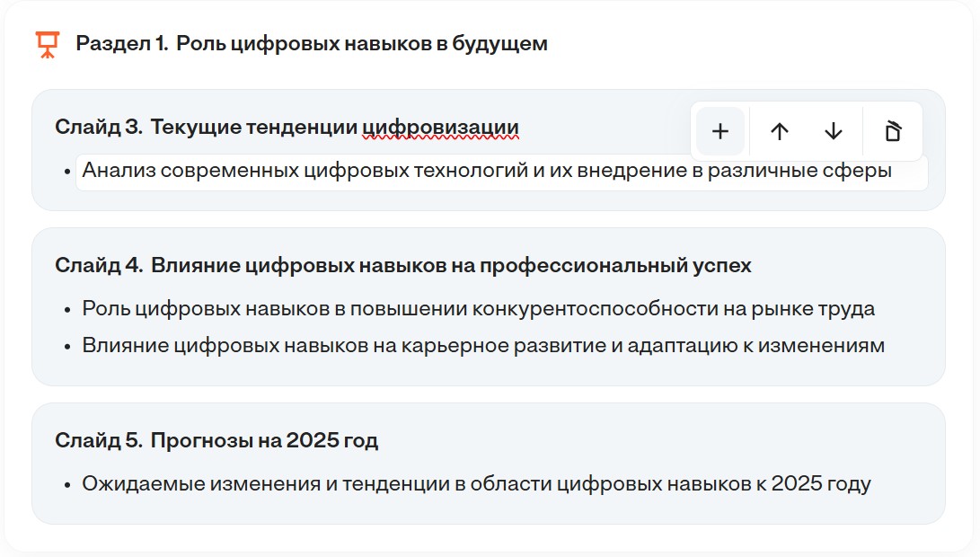The height and width of the screenshot is (557, 980).
Task: Click the bullet dot before Роль цифровых навыков
Action: [x=67, y=308]
